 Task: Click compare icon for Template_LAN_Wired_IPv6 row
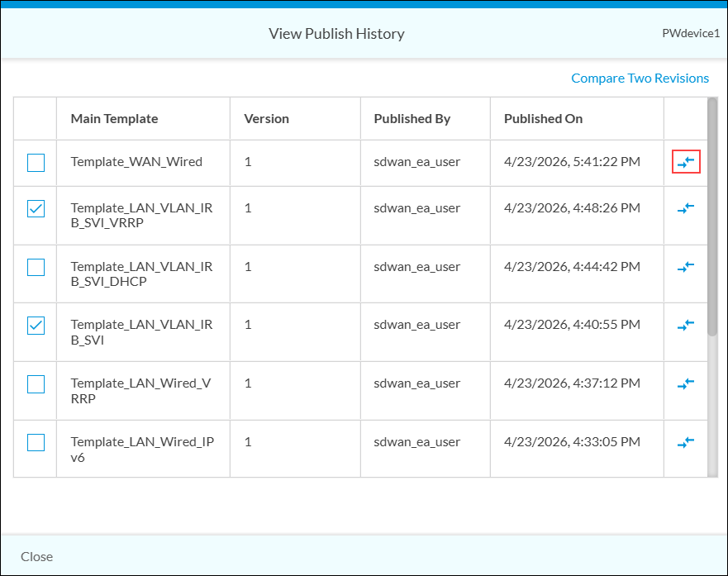pos(686,442)
